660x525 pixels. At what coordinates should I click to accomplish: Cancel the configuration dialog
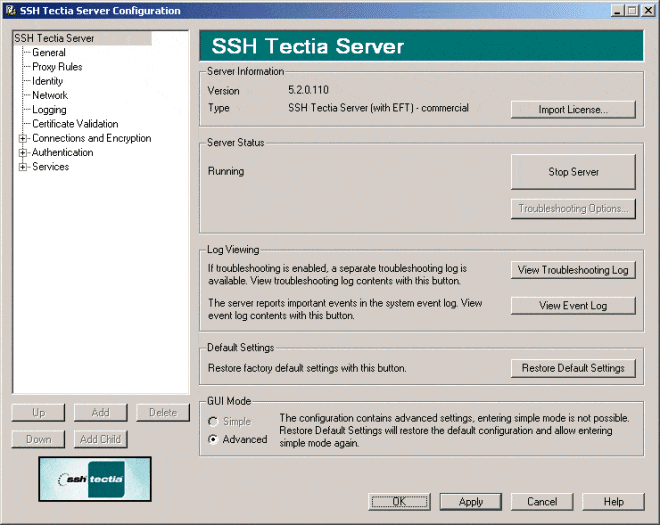[542, 502]
